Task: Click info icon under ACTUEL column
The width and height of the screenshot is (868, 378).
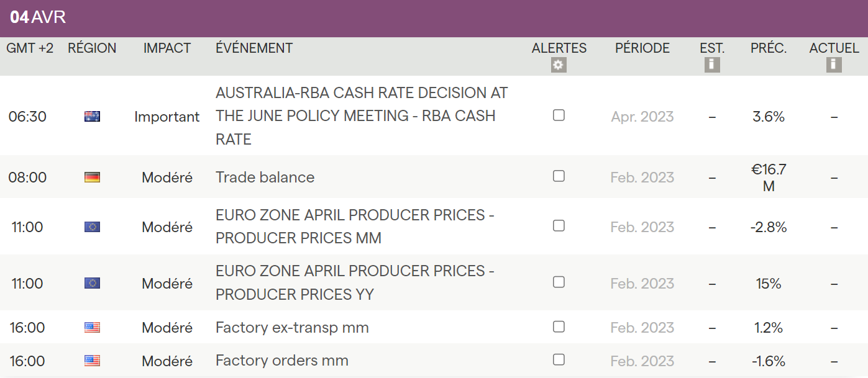Action: 834,65
